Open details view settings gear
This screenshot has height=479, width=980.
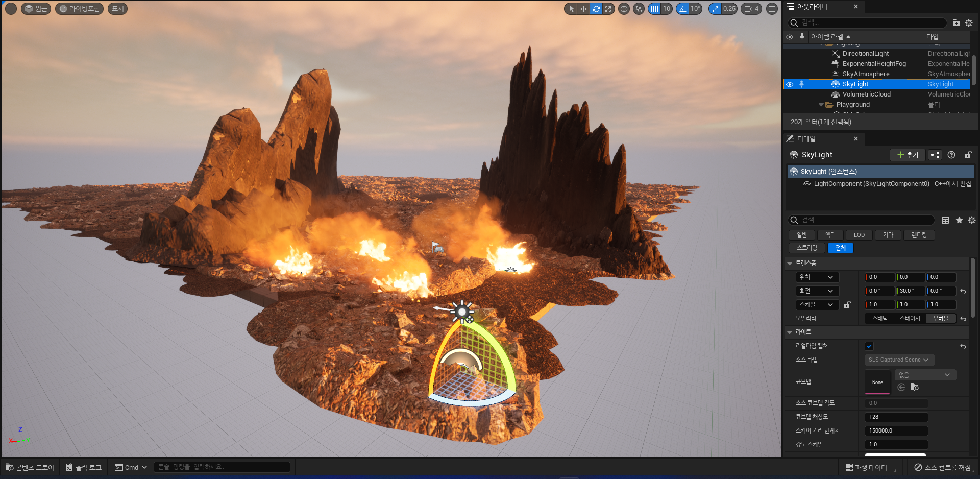tap(972, 220)
